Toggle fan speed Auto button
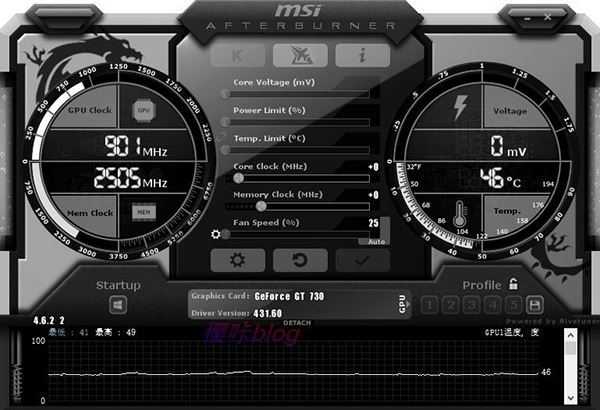This screenshot has width=600, height=410. [x=377, y=242]
